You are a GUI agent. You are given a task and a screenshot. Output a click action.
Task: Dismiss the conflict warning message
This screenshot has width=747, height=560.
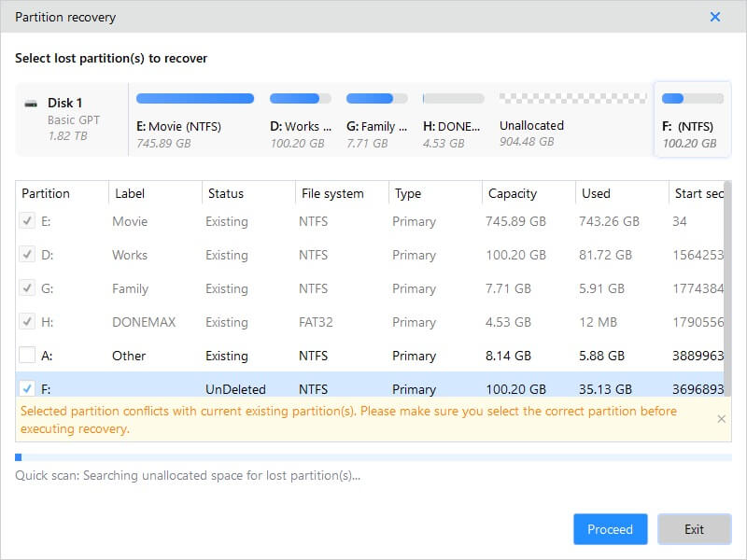(x=721, y=419)
